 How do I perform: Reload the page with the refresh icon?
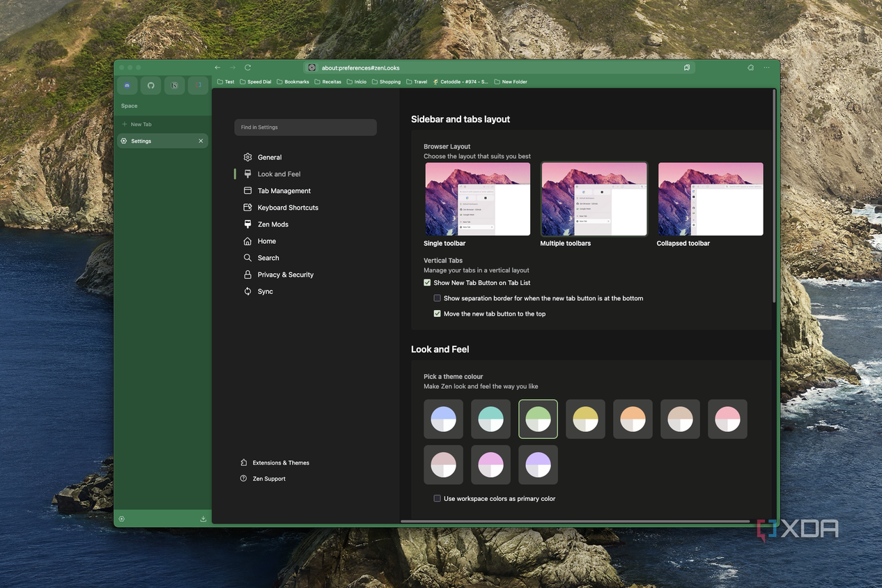coord(247,68)
